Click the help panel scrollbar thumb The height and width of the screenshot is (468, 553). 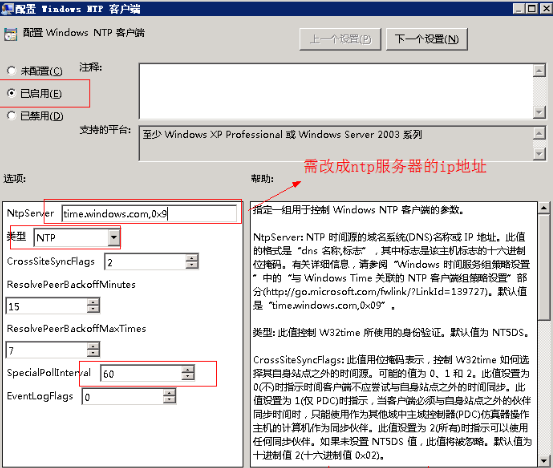tap(544, 267)
